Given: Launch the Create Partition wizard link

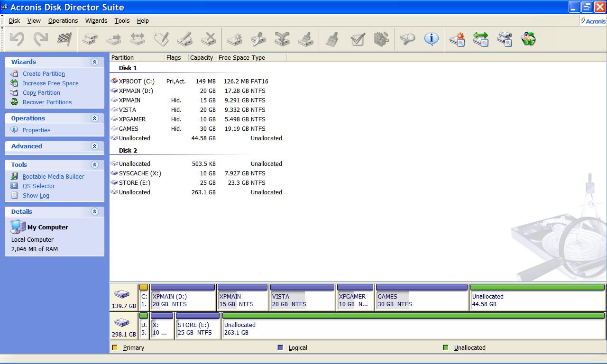Looking at the screenshot, I should [44, 73].
